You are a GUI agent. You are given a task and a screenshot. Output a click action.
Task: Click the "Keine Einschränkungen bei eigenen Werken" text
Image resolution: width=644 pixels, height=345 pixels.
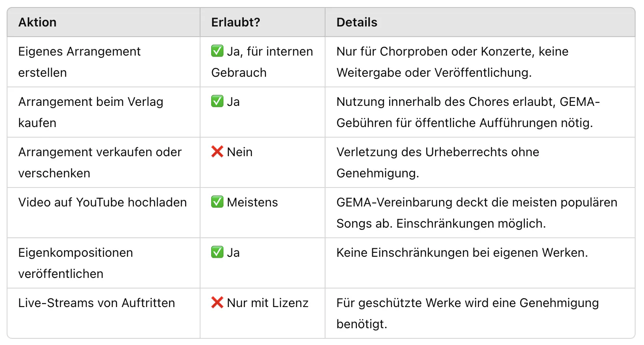pos(462,253)
